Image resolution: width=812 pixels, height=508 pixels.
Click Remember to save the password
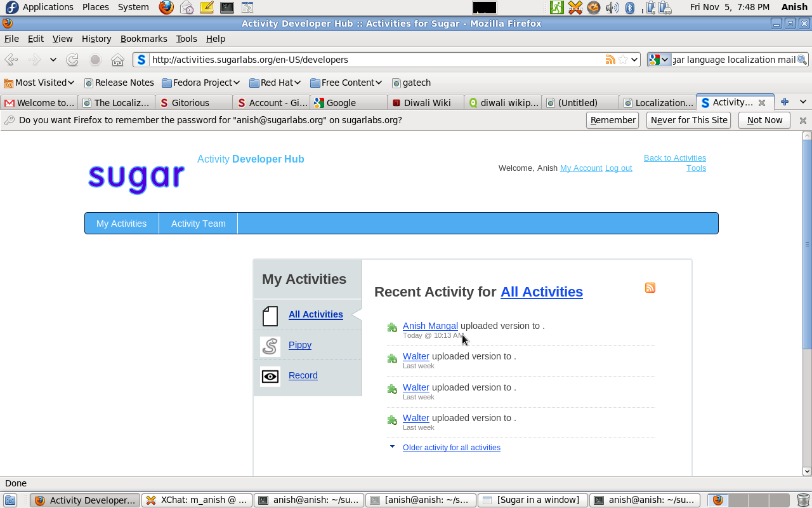click(612, 120)
